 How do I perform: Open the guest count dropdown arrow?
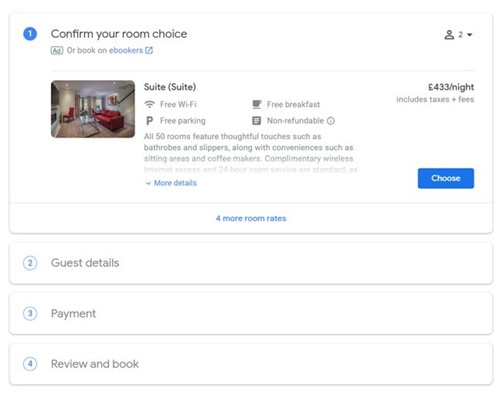coord(469,35)
